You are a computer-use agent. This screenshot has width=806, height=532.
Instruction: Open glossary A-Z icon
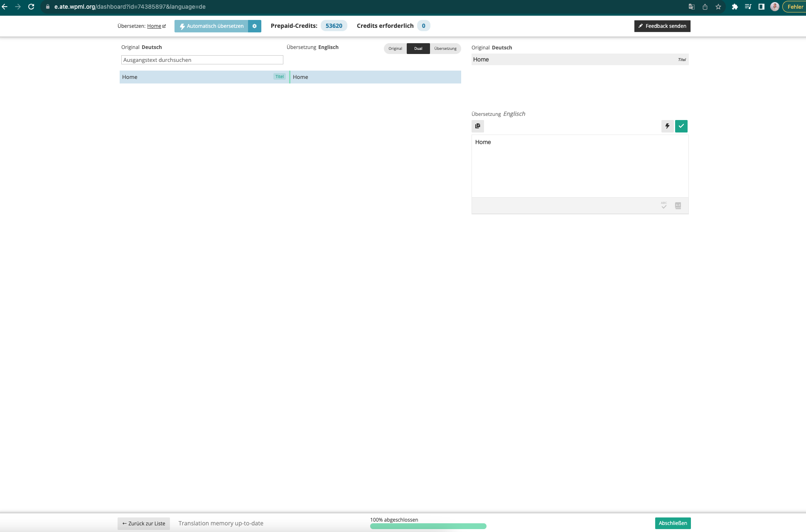click(678, 206)
